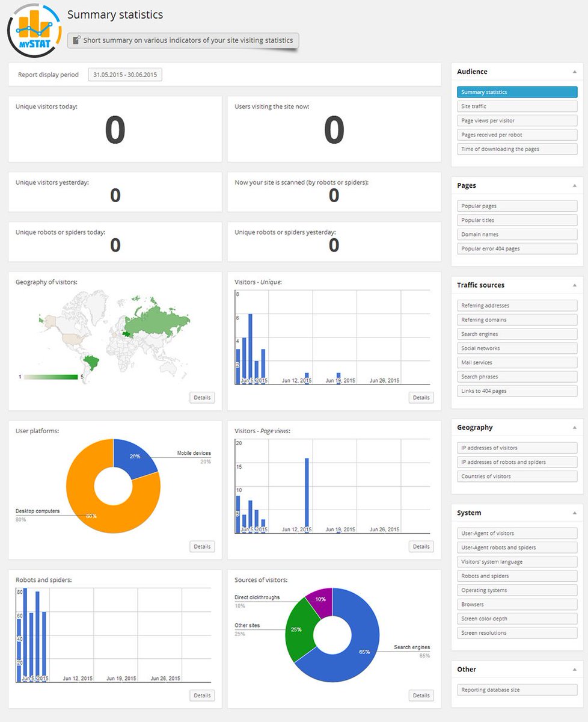
Task: Click Details under Robots and spiders chart
Action: coord(202,696)
